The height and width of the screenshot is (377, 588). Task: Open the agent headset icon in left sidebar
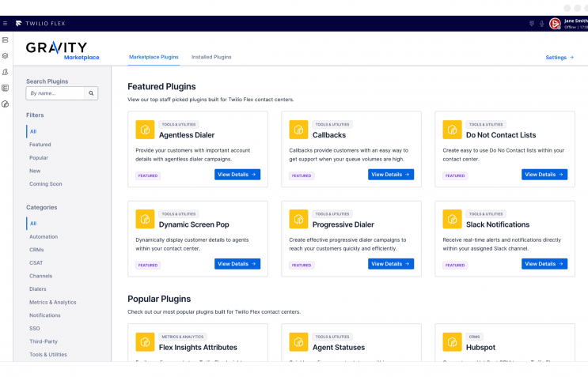point(6,72)
